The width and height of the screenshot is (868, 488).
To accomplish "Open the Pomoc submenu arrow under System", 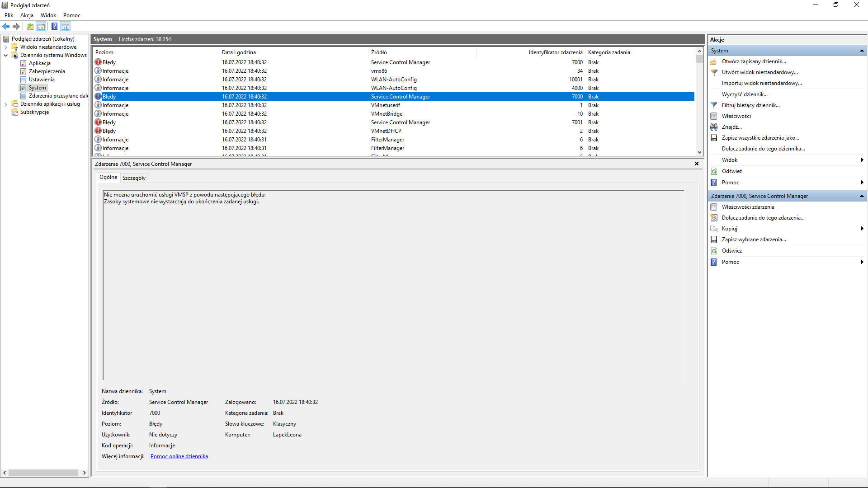I will (862, 183).
